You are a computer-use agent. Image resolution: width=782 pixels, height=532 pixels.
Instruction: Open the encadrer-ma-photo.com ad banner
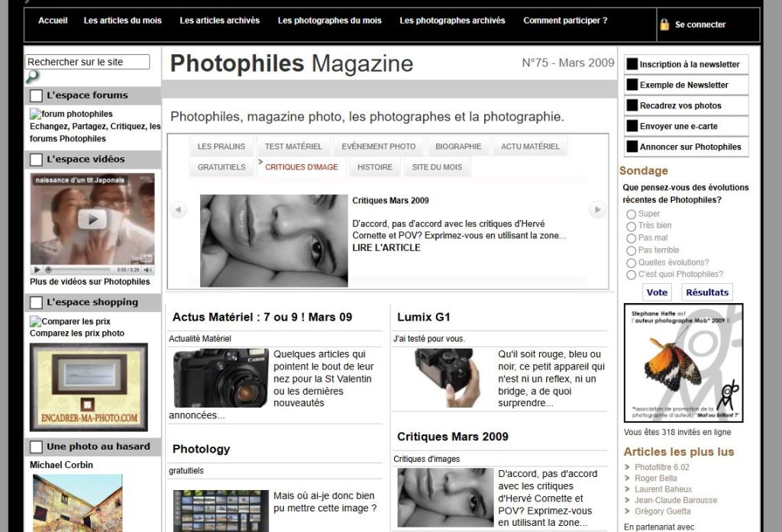[x=89, y=387]
